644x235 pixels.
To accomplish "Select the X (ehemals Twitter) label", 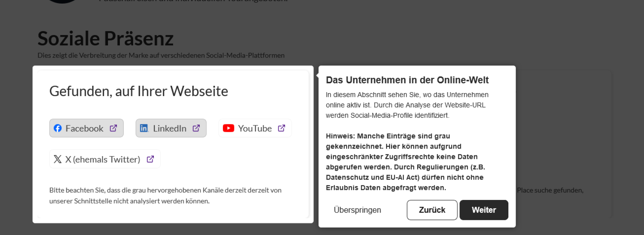I will click(x=103, y=159).
